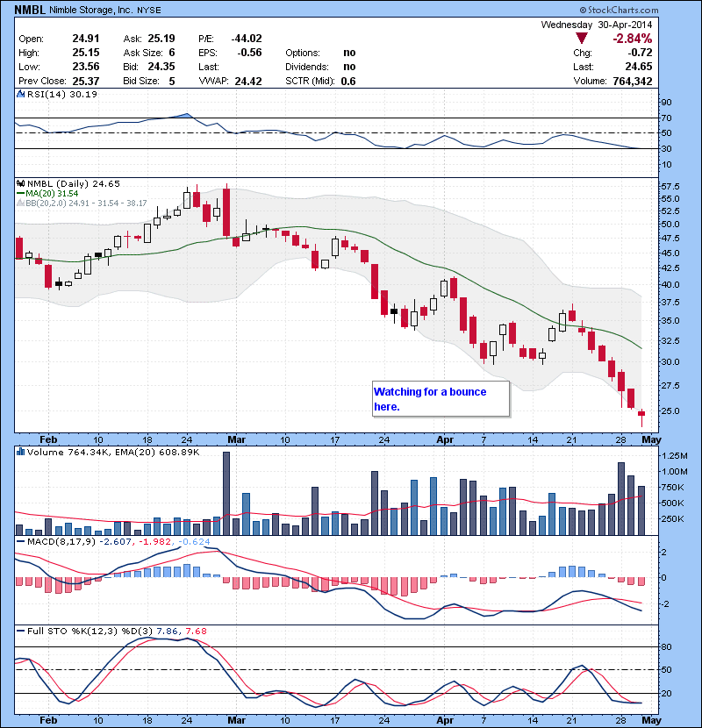Click the RSI indicator icon beside RSI(14)
This screenshot has width=702, height=728.
[x=20, y=94]
